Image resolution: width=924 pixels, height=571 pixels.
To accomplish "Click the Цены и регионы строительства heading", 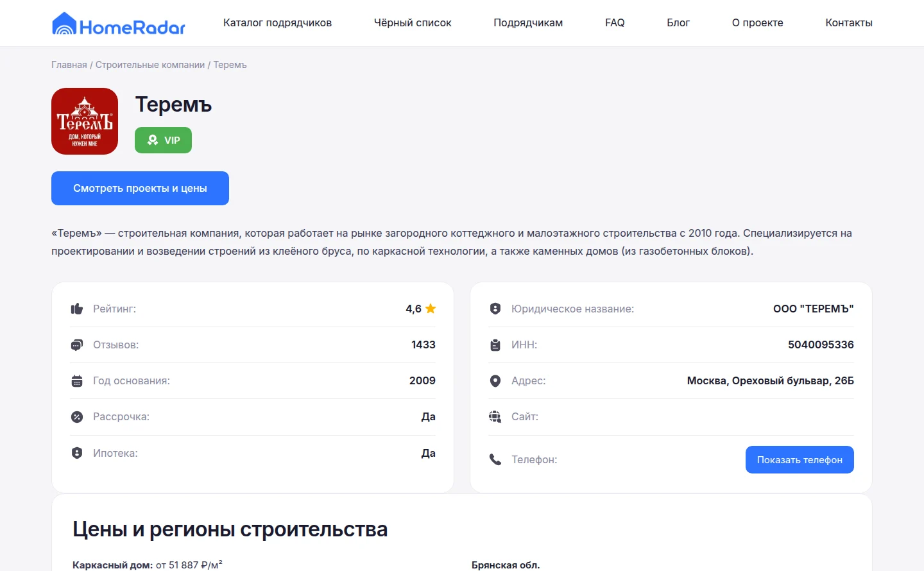I will [x=230, y=529].
